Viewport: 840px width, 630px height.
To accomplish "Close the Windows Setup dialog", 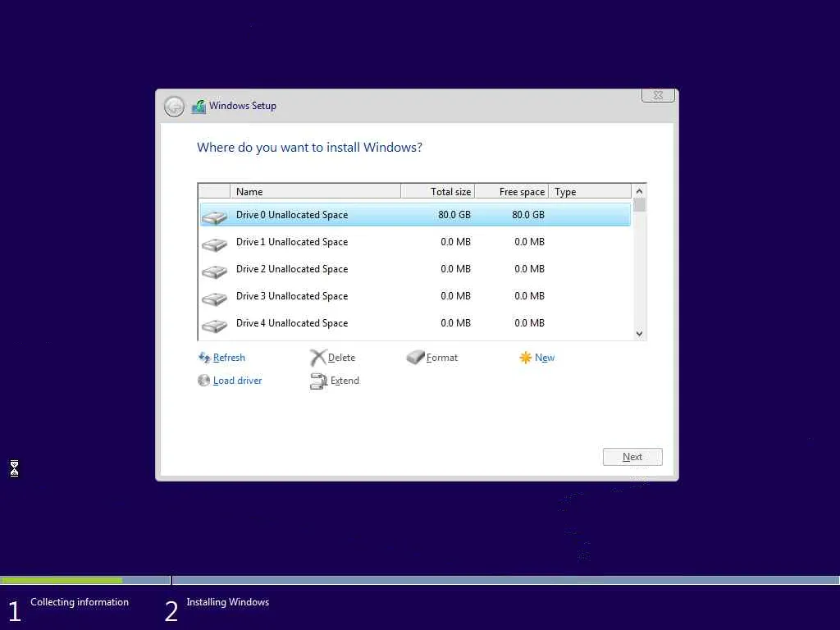I will click(x=658, y=95).
